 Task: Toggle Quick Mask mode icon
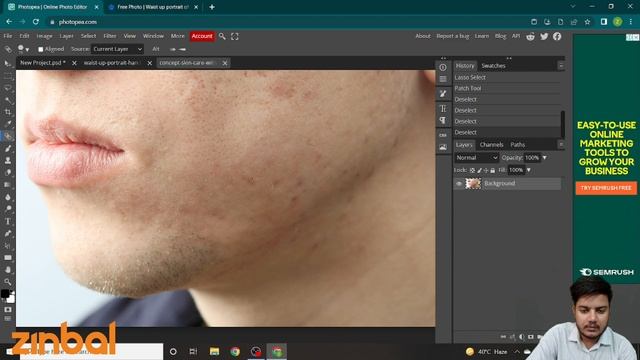[x=7, y=310]
